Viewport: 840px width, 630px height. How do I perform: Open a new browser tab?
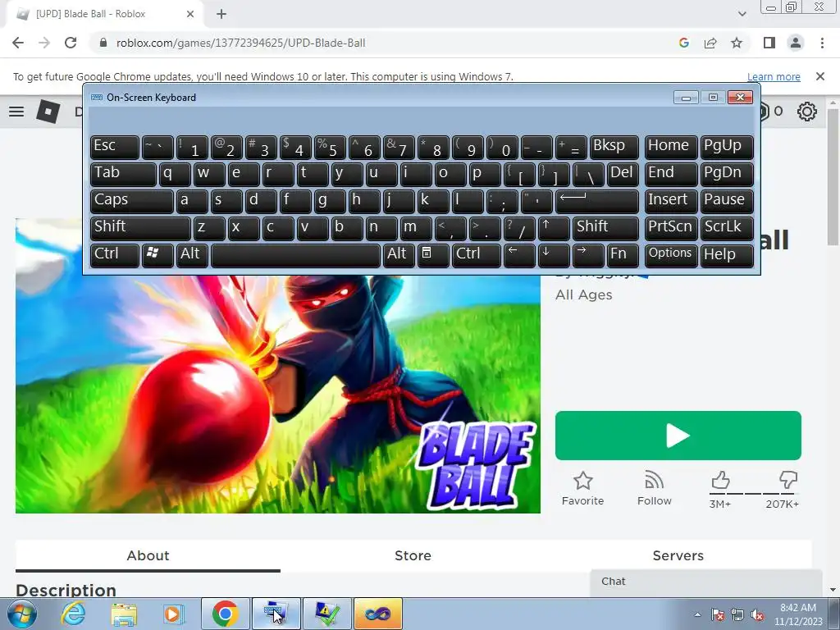point(221,14)
